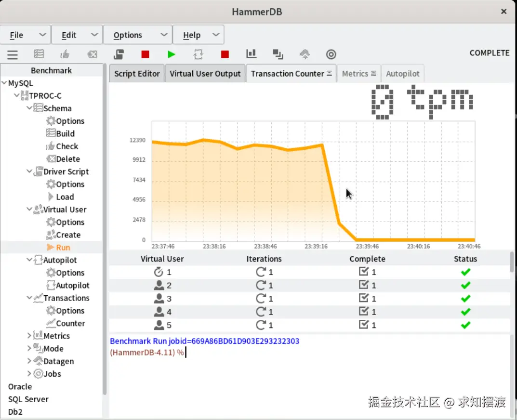
Task: Select Options under Virtual User
Action: pos(65,222)
